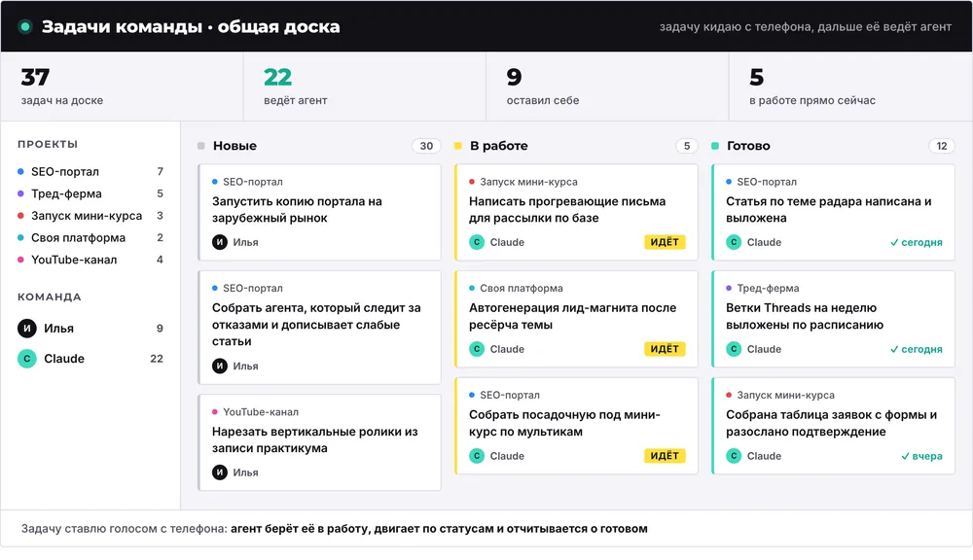Click the '9 оставил себе' stat
The width and height of the screenshot is (973, 560).
607,87
